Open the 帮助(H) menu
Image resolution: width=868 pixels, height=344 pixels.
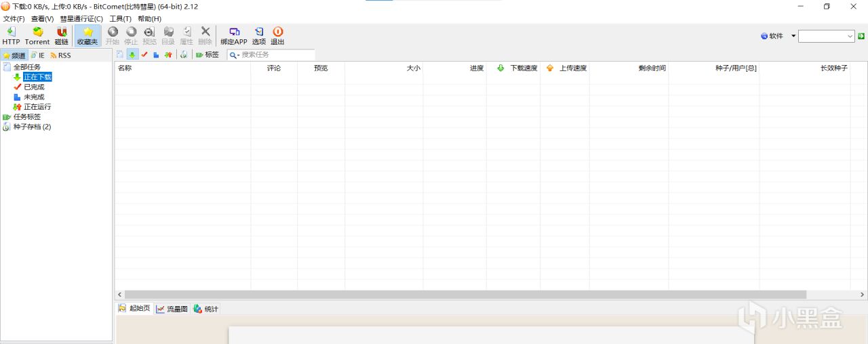pos(149,19)
